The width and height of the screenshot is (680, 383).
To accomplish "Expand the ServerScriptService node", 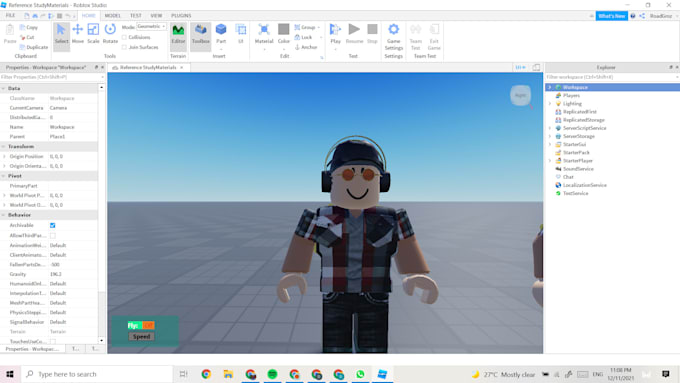I will pos(550,128).
